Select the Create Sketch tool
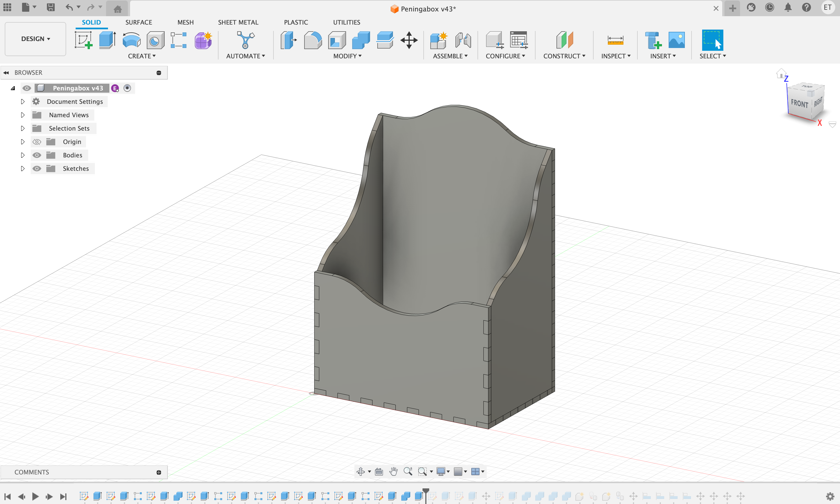 (83, 40)
